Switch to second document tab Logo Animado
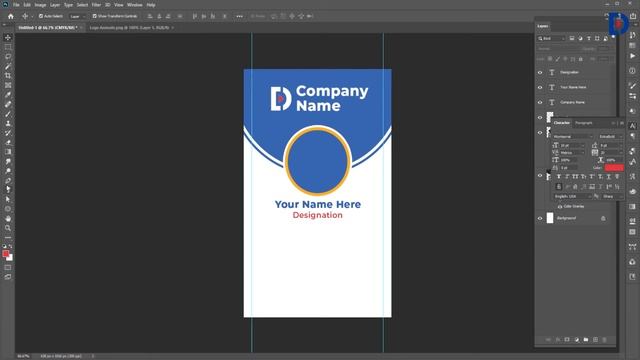This screenshot has width=640, height=360. 130,28
